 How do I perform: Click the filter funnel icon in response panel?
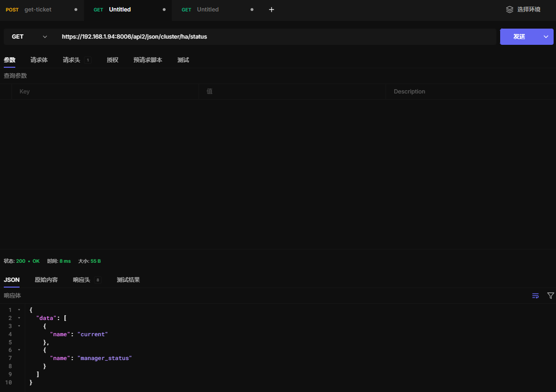click(550, 296)
